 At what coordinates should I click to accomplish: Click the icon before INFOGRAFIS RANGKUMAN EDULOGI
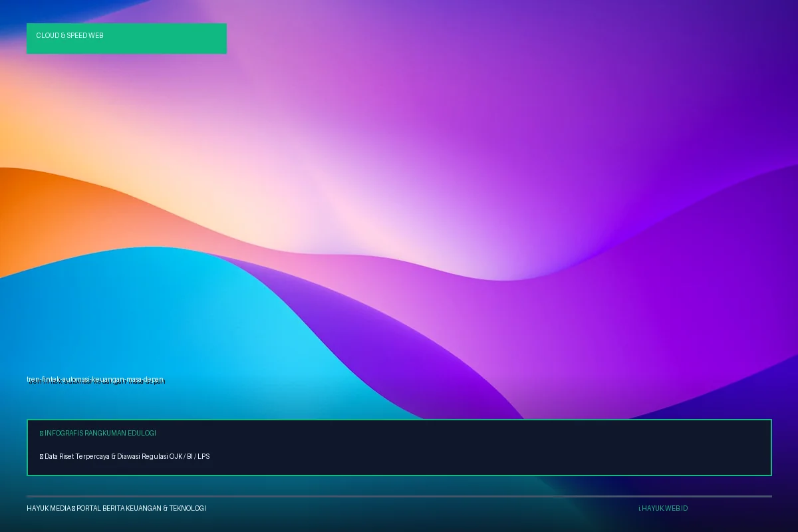pyautogui.click(x=41, y=433)
